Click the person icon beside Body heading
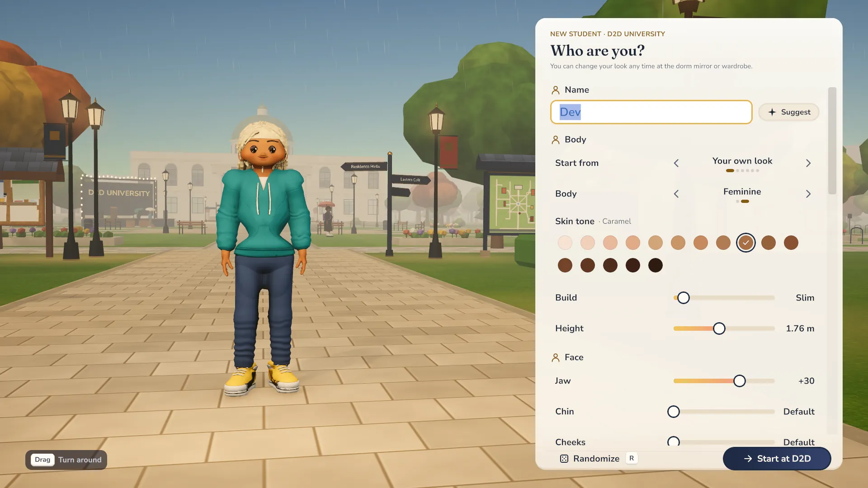868x488 pixels. (556, 140)
